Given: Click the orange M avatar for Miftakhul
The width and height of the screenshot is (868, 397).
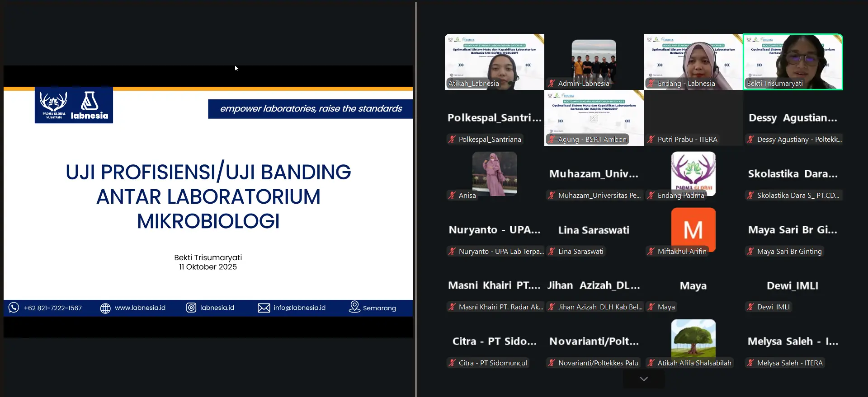Looking at the screenshot, I should click(693, 229).
